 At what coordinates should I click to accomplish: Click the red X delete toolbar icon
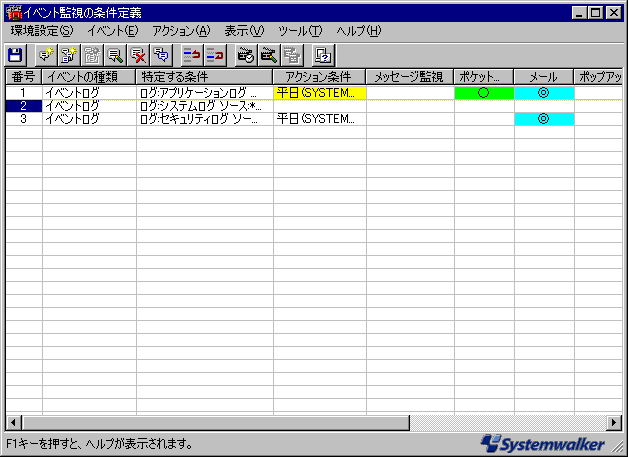(x=138, y=55)
